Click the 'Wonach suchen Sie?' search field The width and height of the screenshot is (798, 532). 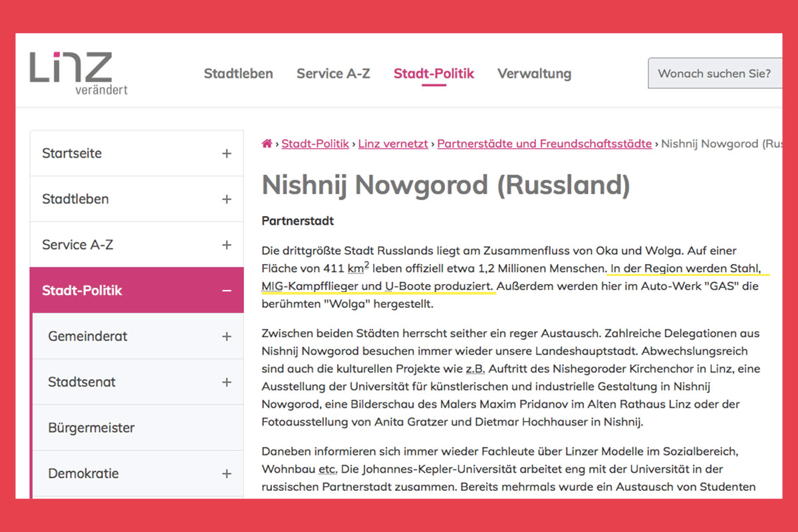click(714, 74)
